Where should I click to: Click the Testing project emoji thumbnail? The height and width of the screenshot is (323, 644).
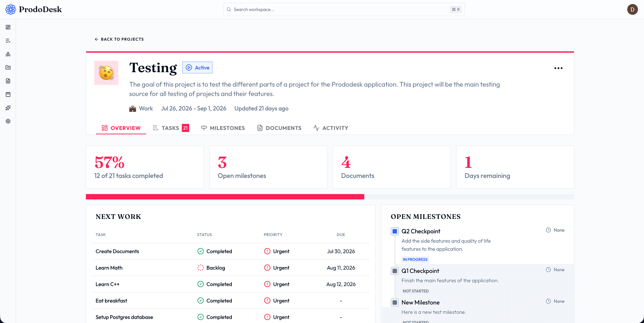point(106,73)
